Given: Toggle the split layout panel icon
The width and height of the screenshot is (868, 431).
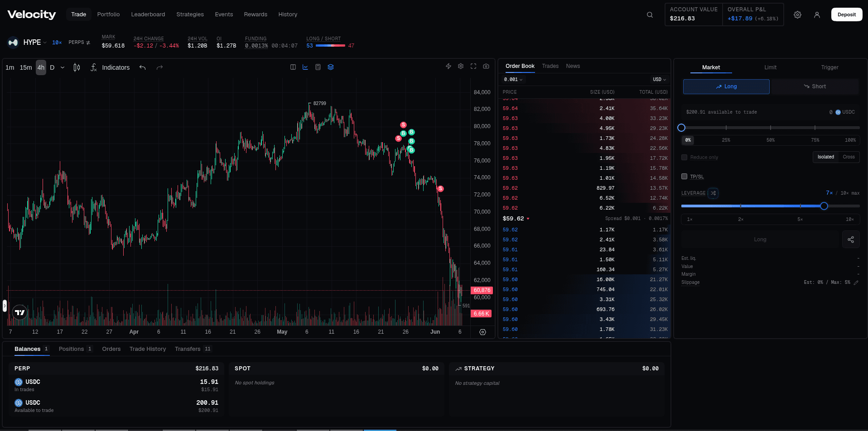Looking at the screenshot, I should pyautogui.click(x=293, y=67).
